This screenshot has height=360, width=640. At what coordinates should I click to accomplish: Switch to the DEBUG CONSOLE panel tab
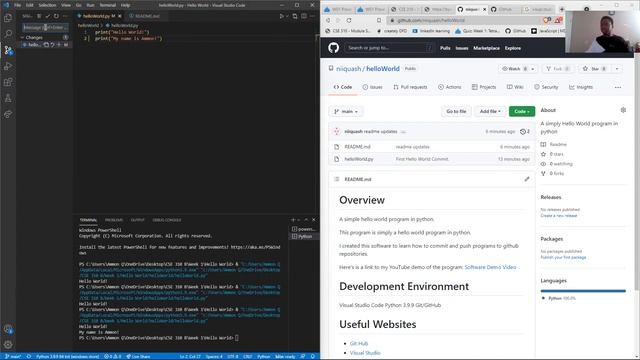tap(167, 220)
